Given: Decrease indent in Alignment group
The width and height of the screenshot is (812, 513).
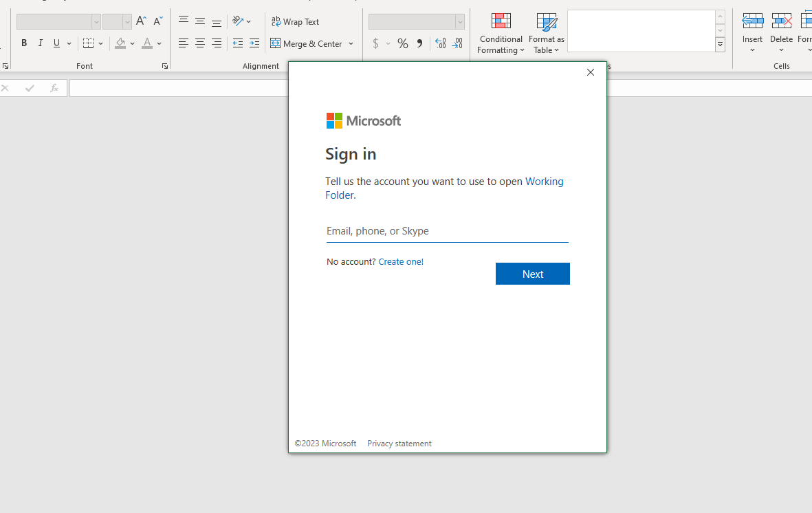Looking at the screenshot, I should (238, 43).
